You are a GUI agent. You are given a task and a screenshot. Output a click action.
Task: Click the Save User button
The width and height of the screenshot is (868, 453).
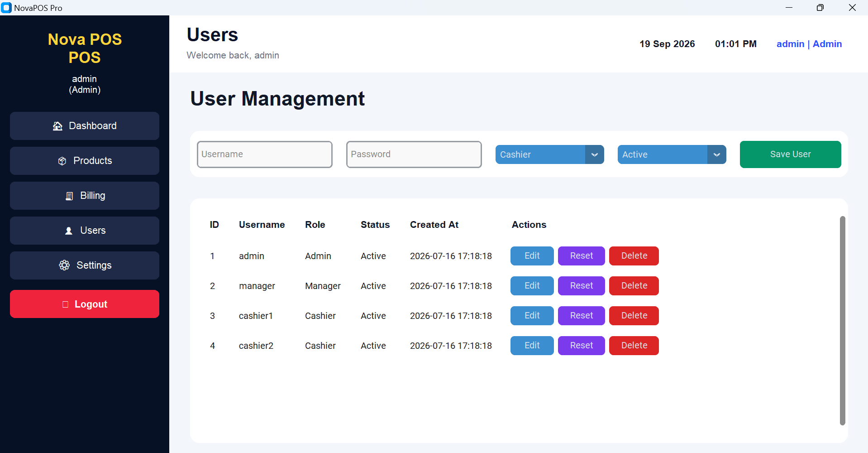[x=791, y=154]
